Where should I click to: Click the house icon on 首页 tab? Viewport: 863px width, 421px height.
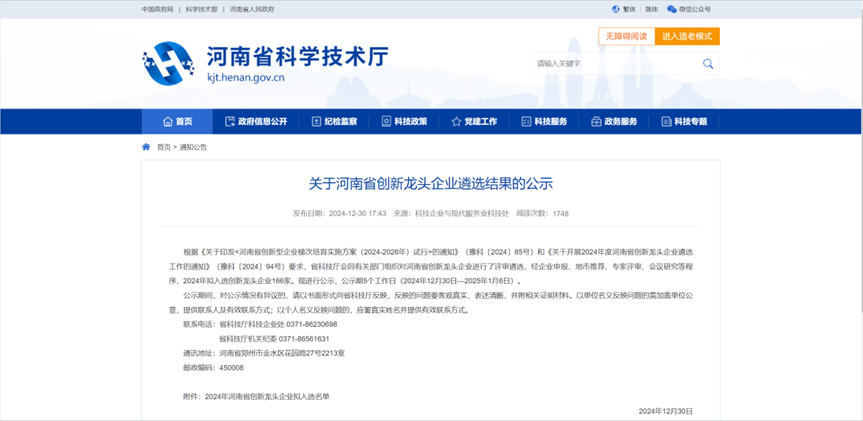[165, 122]
